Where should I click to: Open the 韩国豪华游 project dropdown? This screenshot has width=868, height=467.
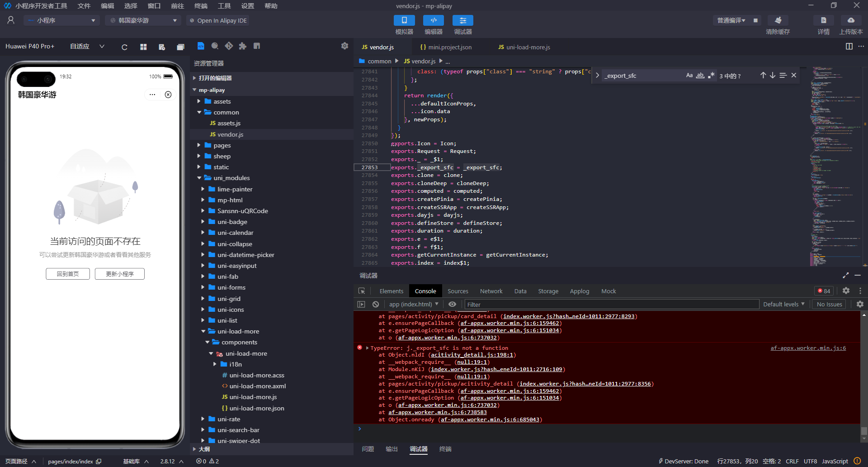tap(143, 20)
